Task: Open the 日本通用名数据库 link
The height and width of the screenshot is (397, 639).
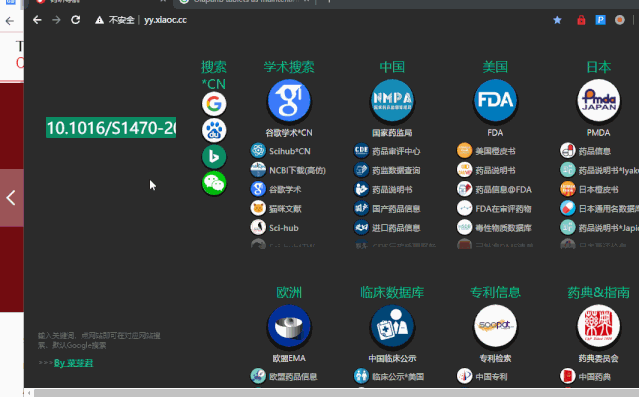Action: tap(608, 209)
